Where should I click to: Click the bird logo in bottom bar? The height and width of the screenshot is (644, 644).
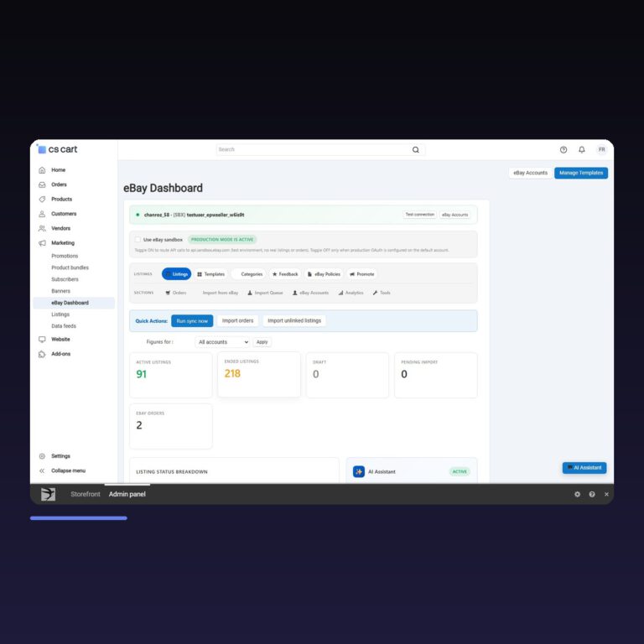tap(48, 494)
